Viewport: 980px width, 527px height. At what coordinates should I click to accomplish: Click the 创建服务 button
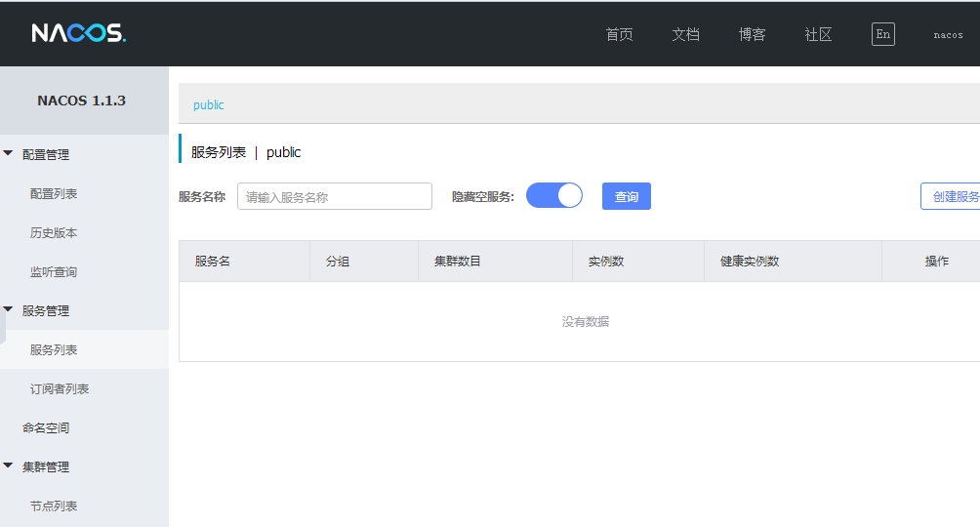(x=953, y=196)
